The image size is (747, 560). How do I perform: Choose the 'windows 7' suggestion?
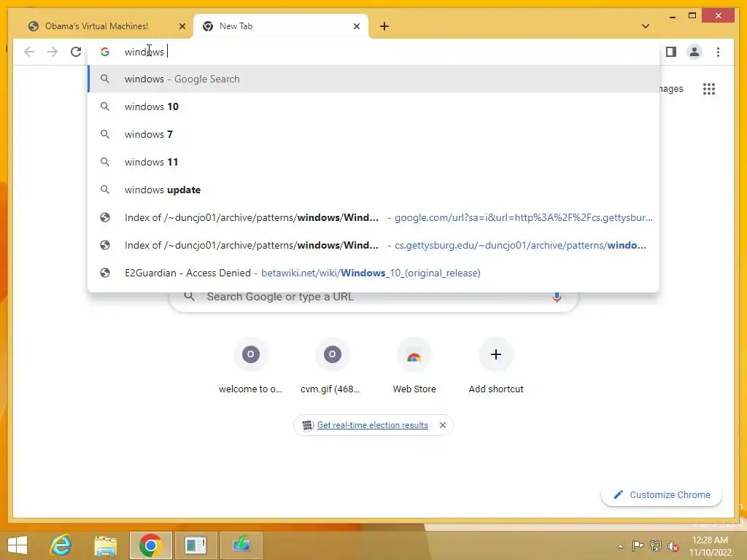click(373, 134)
